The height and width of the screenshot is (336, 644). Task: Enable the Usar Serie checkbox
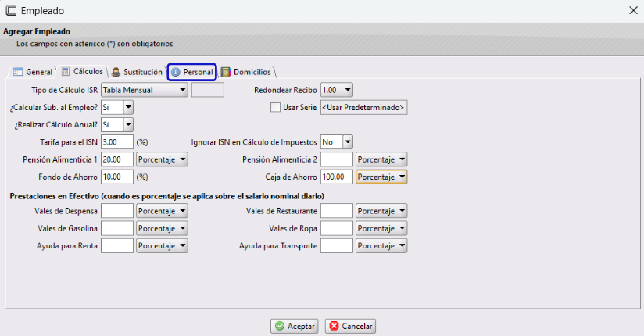click(x=275, y=107)
